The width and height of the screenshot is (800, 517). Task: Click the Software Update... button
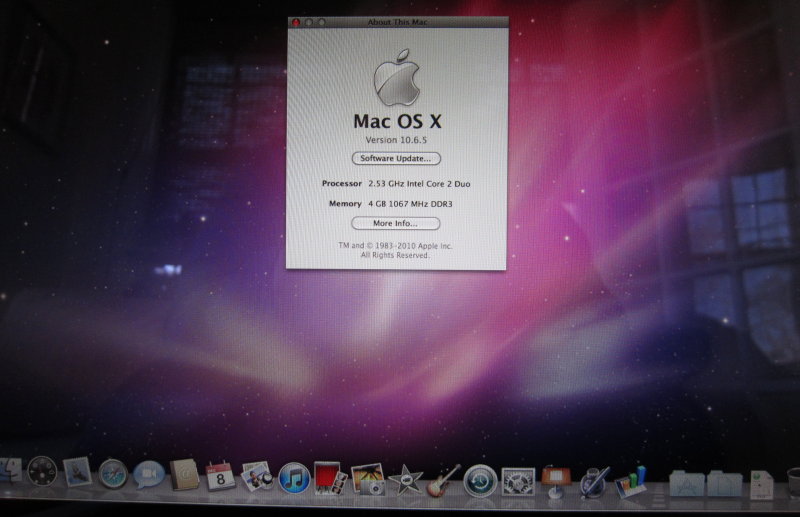pos(396,158)
